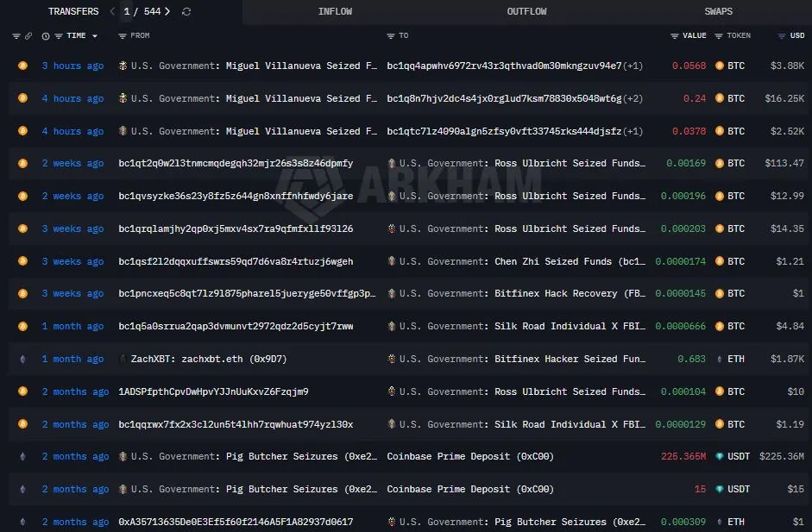Go to the next page with the right arrow
This screenshot has height=532, width=812.
[x=167, y=11]
